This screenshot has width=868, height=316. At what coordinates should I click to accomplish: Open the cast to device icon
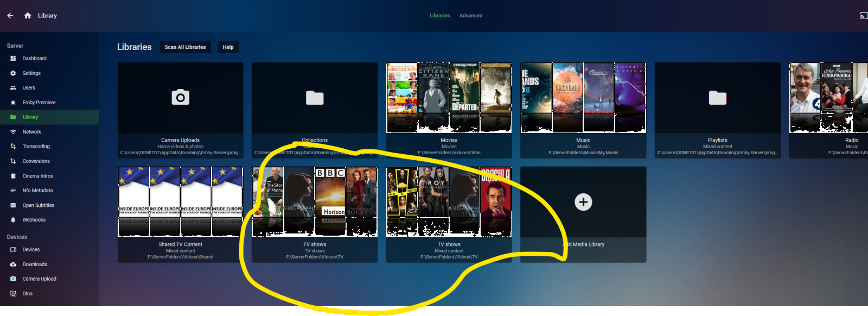864,16
